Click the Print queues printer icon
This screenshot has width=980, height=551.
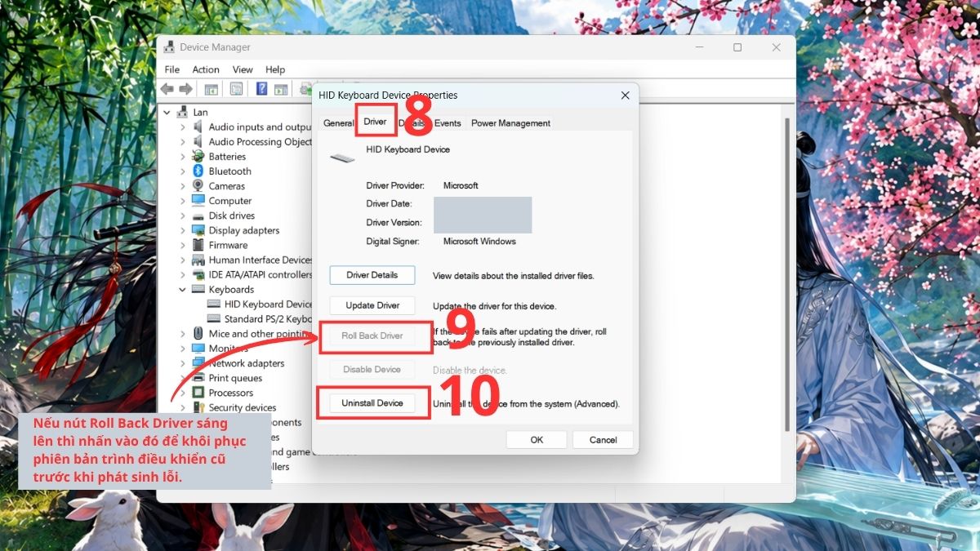point(198,378)
